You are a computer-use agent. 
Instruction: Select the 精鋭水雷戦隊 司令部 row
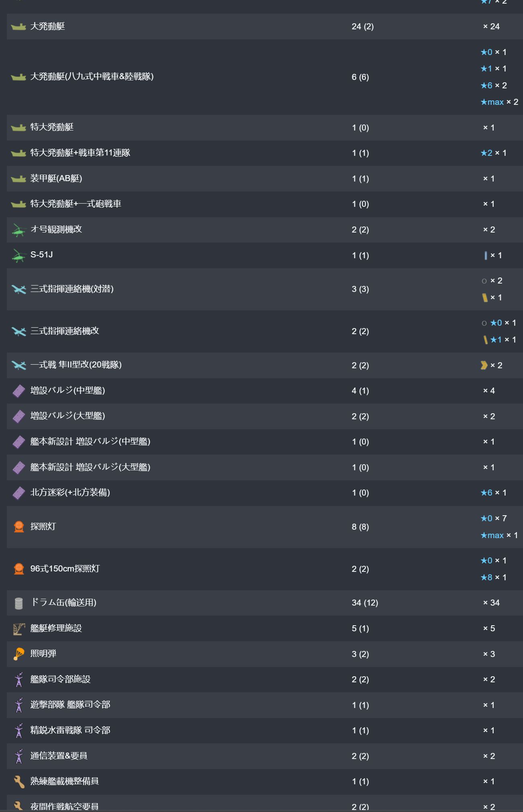[265, 730]
